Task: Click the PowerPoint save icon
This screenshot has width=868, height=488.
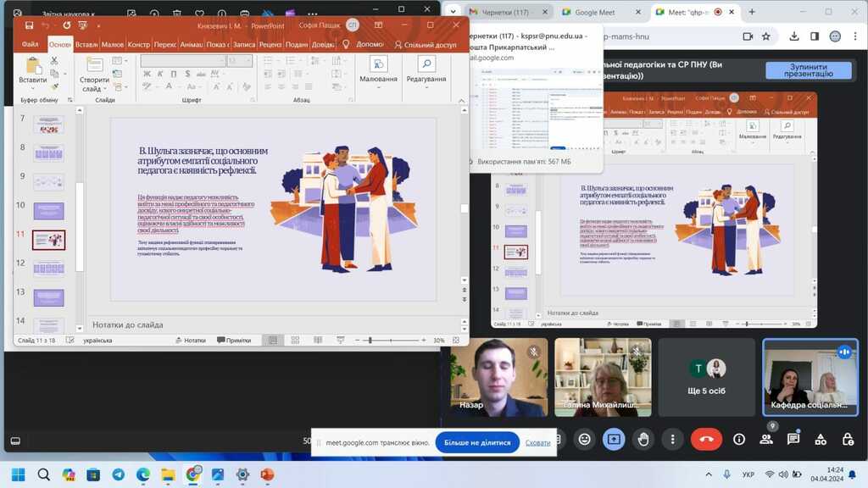Action: (x=29, y=25)
